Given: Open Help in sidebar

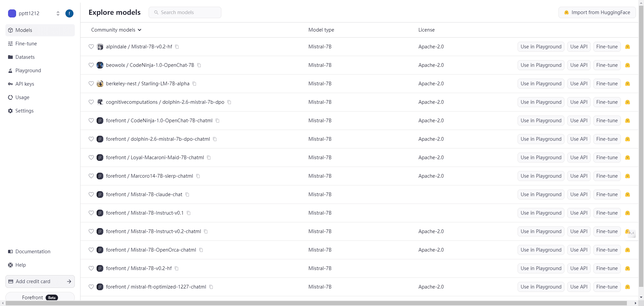Looking at the screenshot, I should (40, 265).
